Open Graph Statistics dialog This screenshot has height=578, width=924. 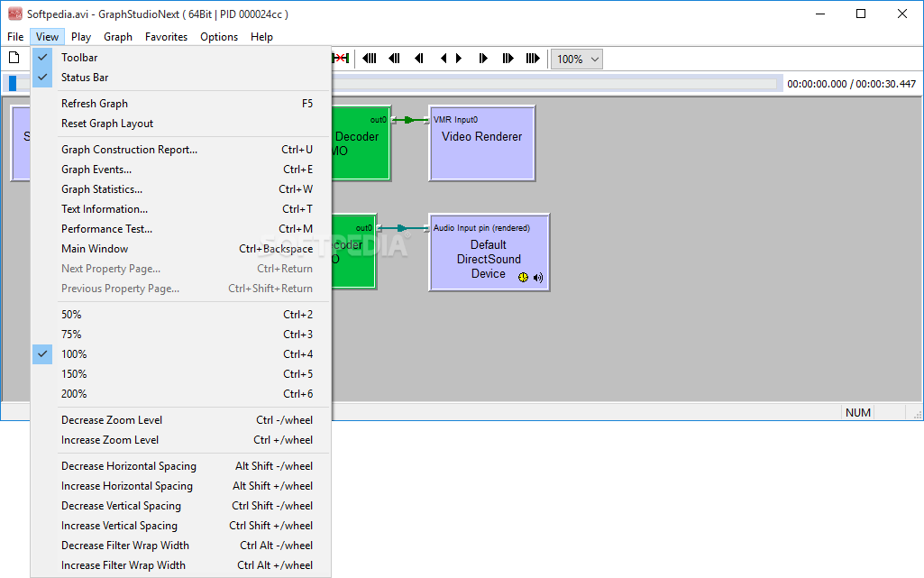[181, 189]
